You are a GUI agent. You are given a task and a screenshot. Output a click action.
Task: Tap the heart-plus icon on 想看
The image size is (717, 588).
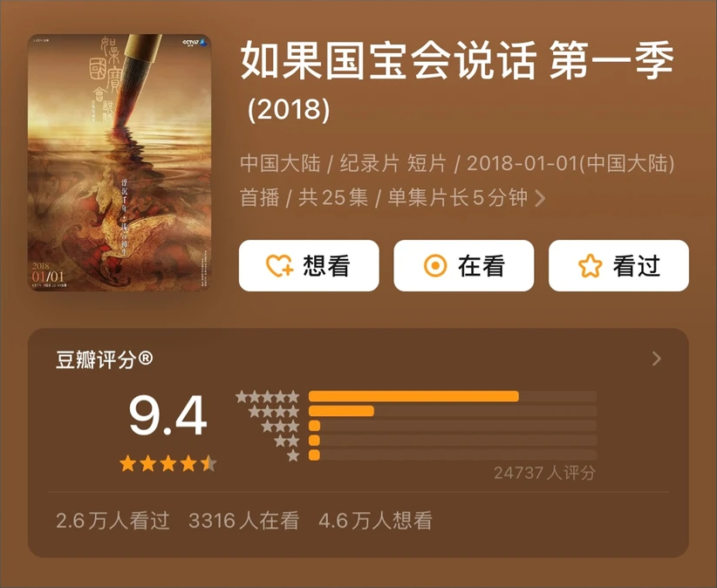pyautogui.click(x=279, y=266)
